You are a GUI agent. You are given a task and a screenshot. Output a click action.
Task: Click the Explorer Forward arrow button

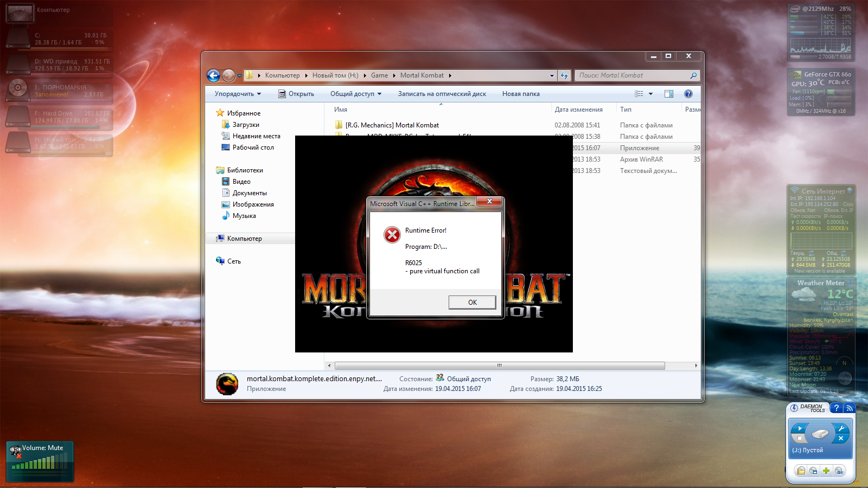[229, 75]
